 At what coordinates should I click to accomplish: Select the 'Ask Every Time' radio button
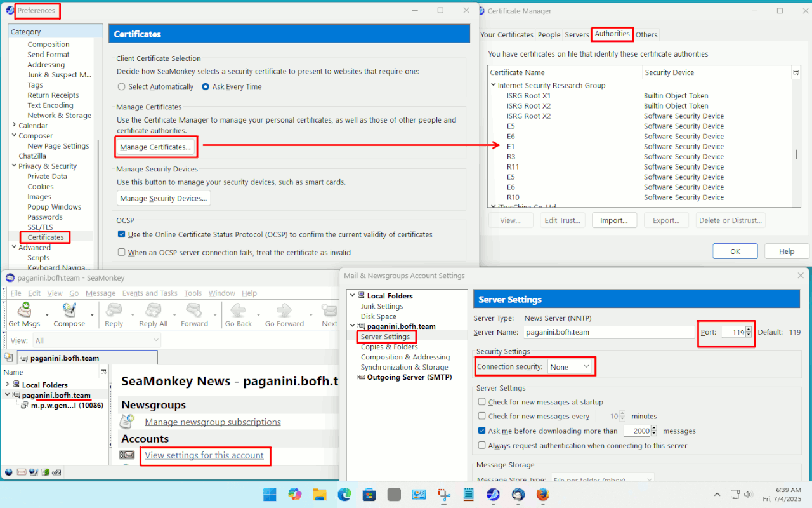point(206,87)
